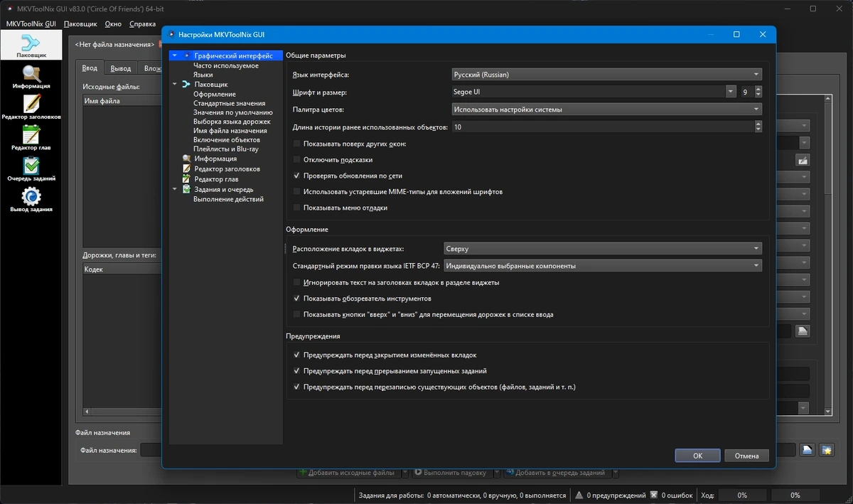Uncheck Предупреждать перед закрытием изменённых вкладок
This screenshot has width=853, height=504.
(297, 355)
